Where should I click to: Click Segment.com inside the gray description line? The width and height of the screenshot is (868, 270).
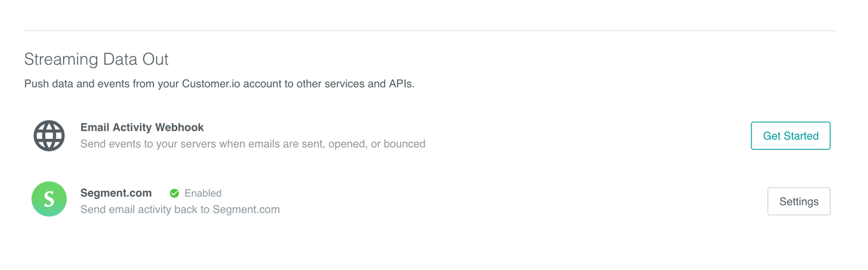[x=246, y=209]
